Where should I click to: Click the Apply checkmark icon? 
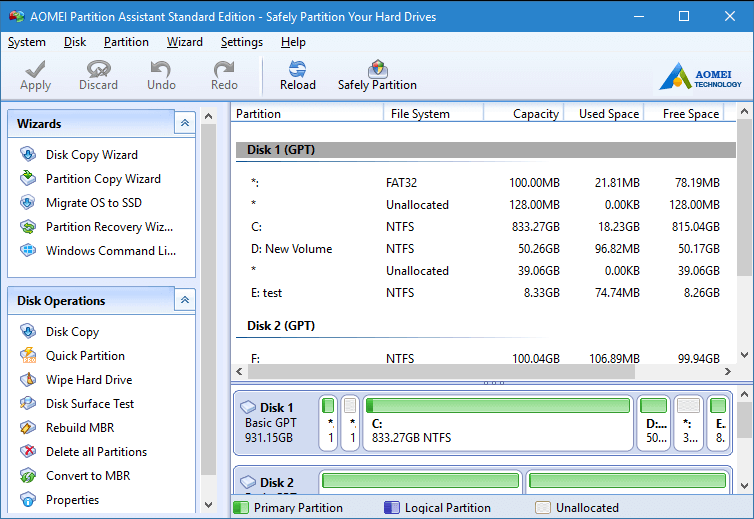point(36,69)
